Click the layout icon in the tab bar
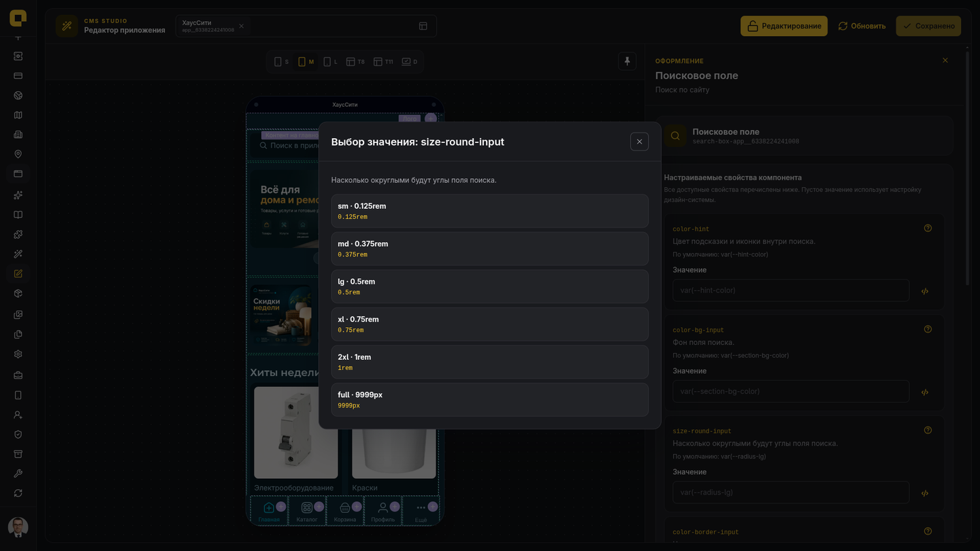The height and width of the screenshot is (551, 980). pos(423,26)
